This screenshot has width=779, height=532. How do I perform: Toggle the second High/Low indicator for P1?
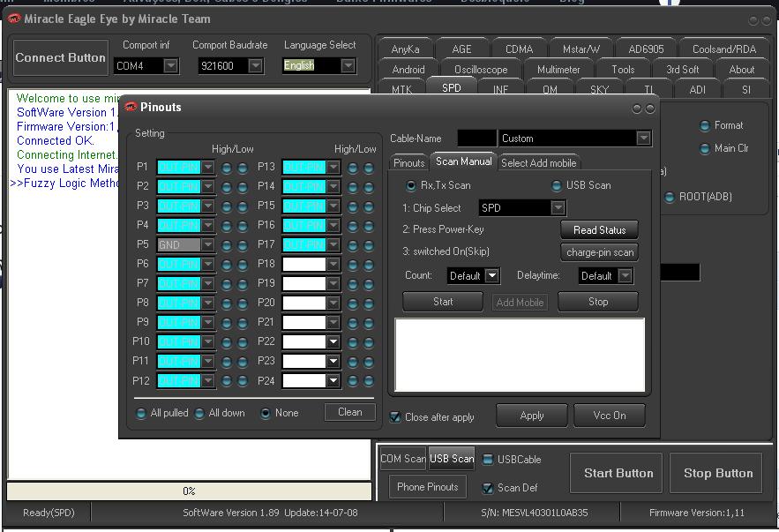pos(243,168)
